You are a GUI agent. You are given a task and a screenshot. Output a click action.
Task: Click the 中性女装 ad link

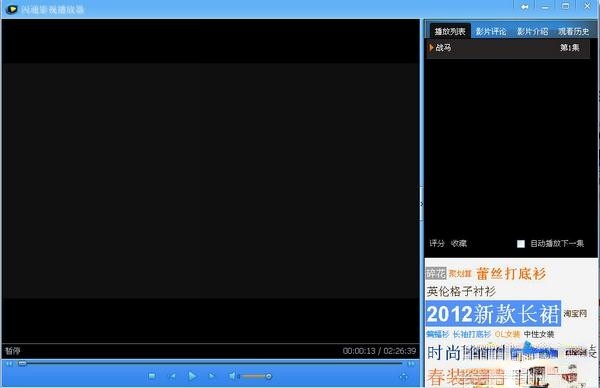click(539, 334)
